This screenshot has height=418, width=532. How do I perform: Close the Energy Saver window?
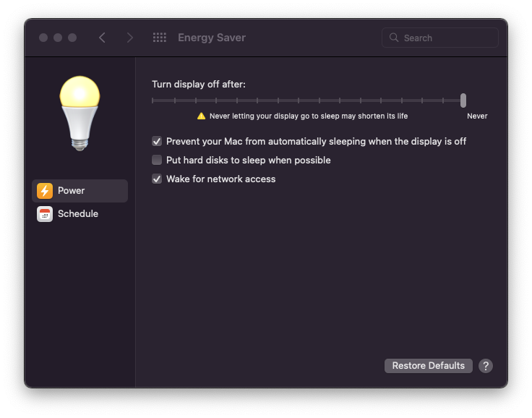tap(43, 38)
